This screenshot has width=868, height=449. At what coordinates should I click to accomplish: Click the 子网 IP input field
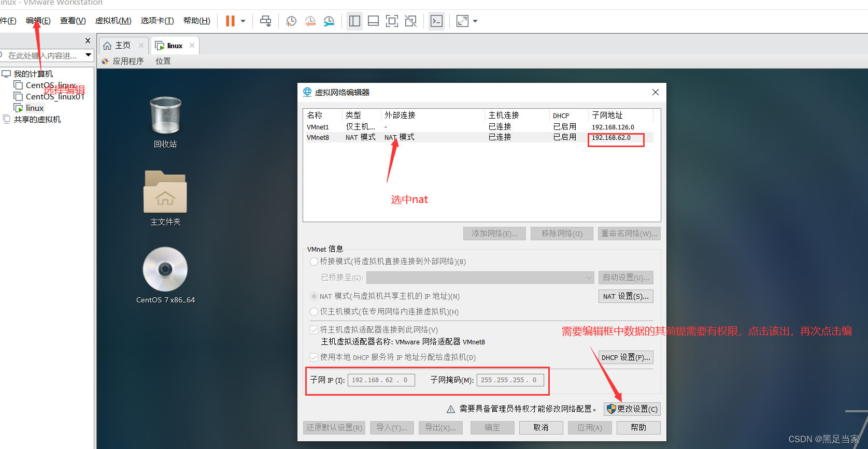(381, 380)
